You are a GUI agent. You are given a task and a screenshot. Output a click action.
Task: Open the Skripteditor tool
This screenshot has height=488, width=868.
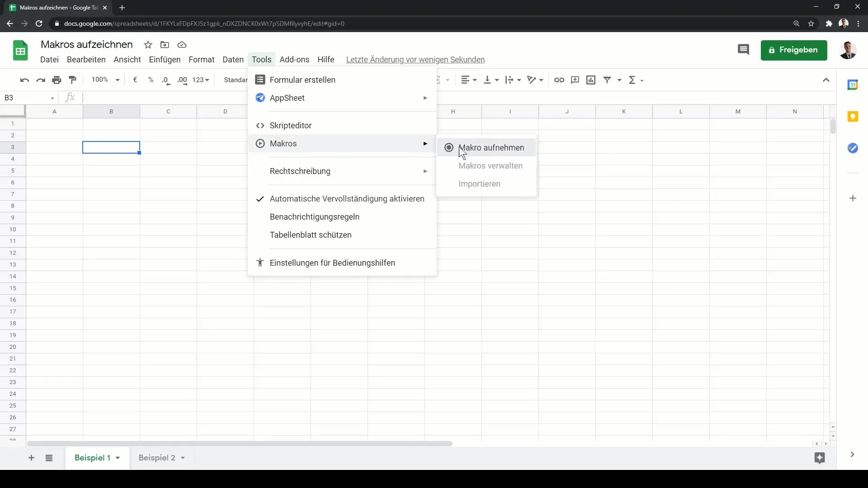click(x=291, y=125)
